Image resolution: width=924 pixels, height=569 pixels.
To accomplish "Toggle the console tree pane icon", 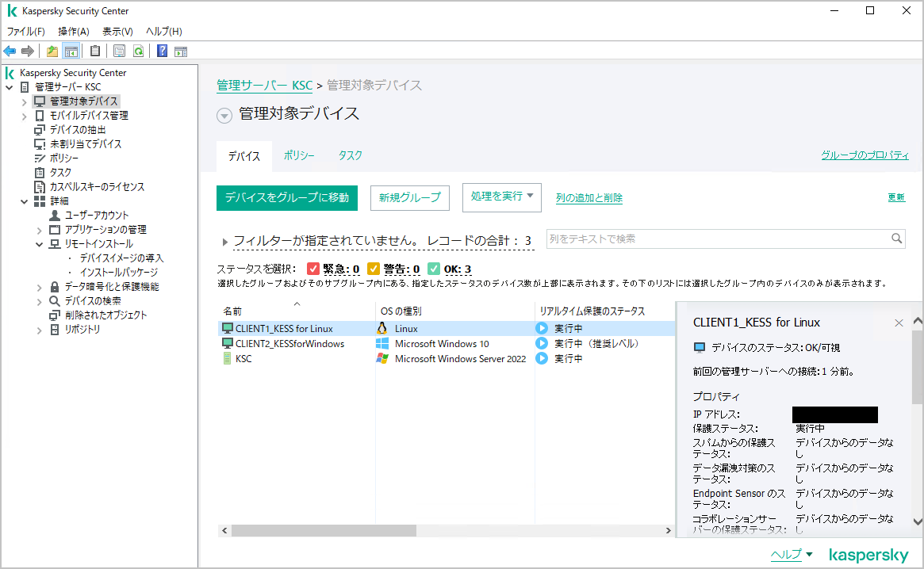I will (x=71, y=52).
